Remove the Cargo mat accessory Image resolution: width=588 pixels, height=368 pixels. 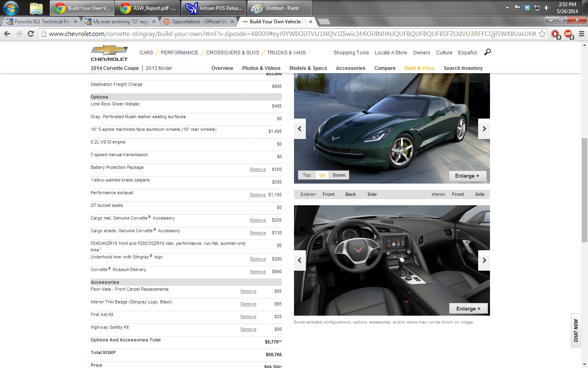(x=258, y=220)
